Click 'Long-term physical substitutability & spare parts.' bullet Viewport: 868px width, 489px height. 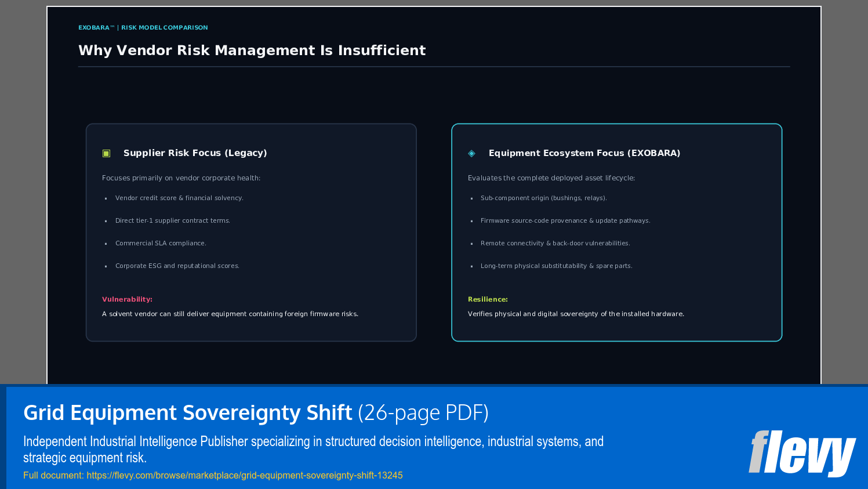coord(557,266)
